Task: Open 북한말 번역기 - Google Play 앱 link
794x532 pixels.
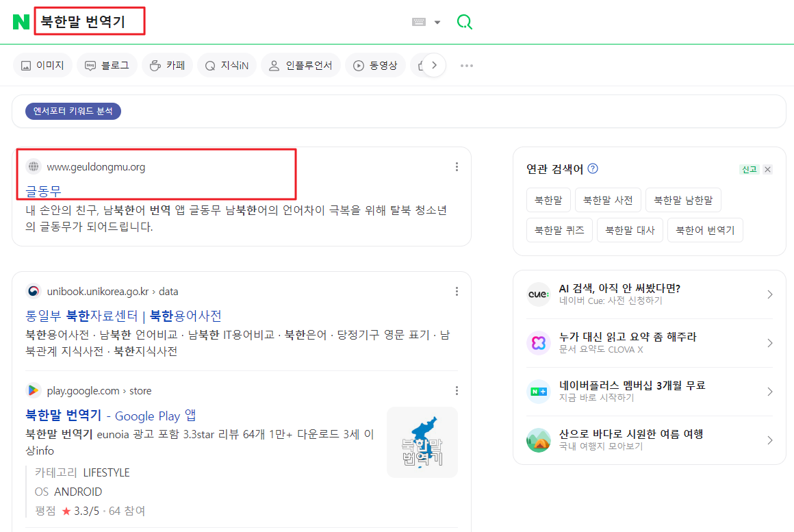Action: click(110, 416)
